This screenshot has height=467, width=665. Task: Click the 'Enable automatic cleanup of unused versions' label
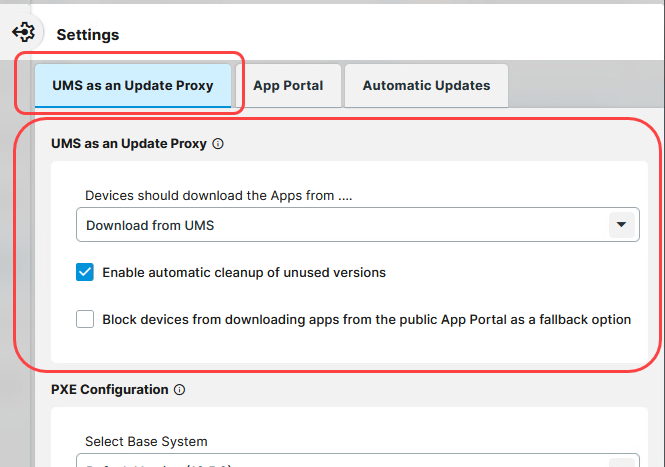click(244, 272)
